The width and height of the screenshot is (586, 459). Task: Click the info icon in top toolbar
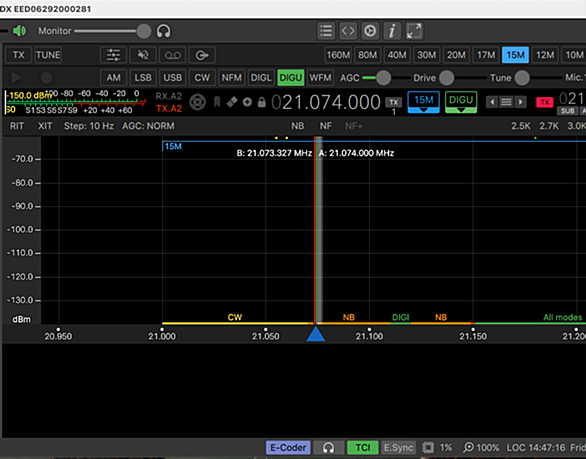point(392,31)
